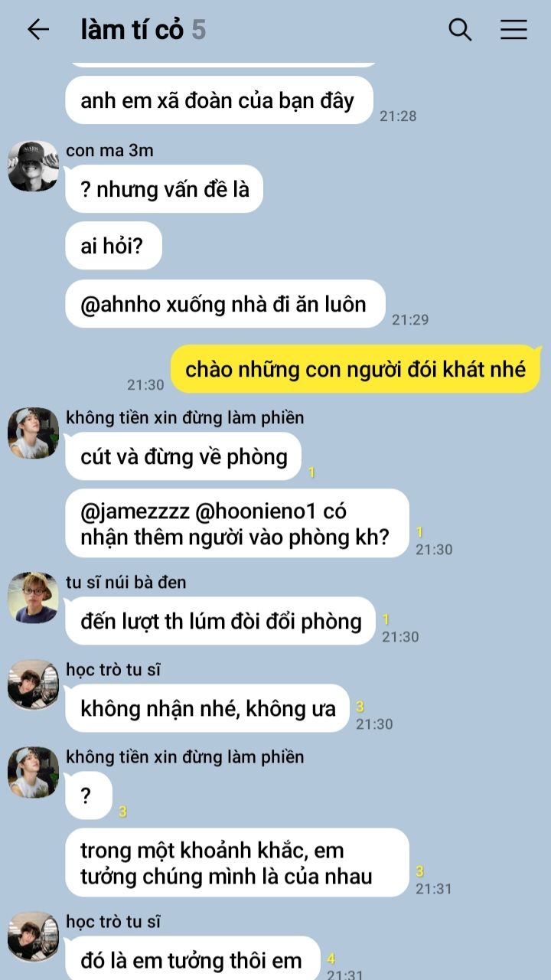Select message trong một khoảnh khắc
551x980 pixels.
237,863
